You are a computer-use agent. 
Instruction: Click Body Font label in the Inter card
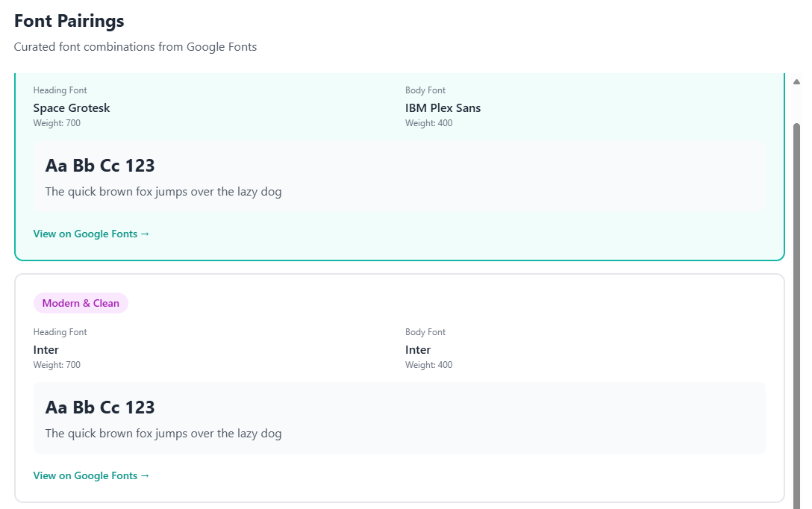tap(425, 332)
